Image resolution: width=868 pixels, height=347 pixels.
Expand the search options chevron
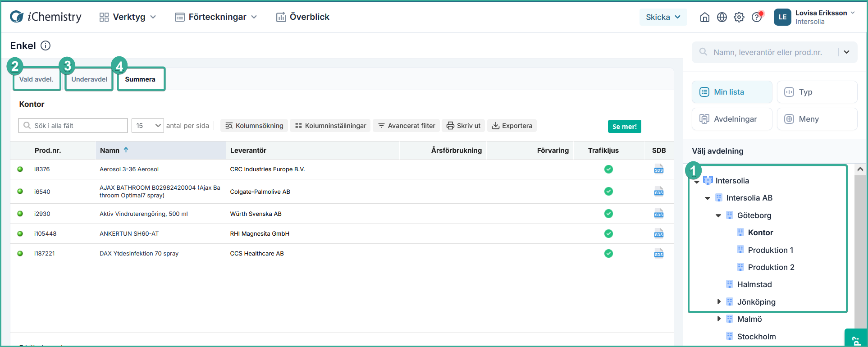pos(847,52)
